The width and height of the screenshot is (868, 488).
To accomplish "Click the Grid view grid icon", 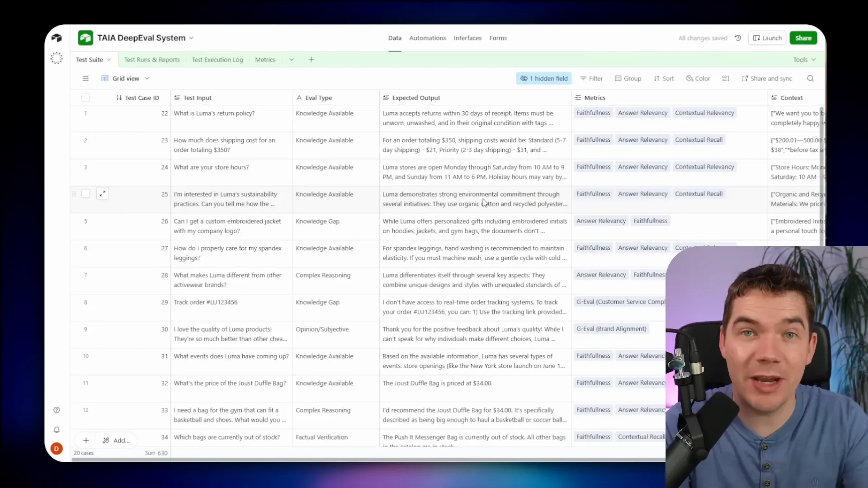I will (105, 78).
